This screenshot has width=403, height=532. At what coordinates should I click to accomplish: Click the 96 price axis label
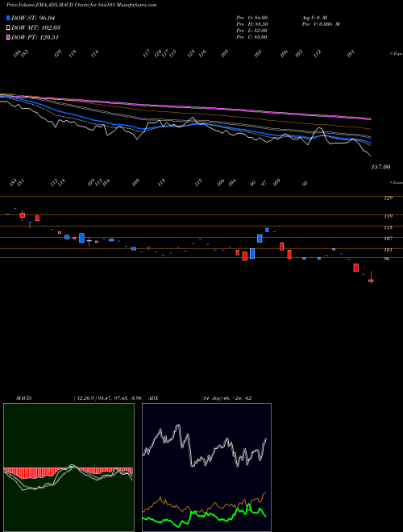(386, 259)
